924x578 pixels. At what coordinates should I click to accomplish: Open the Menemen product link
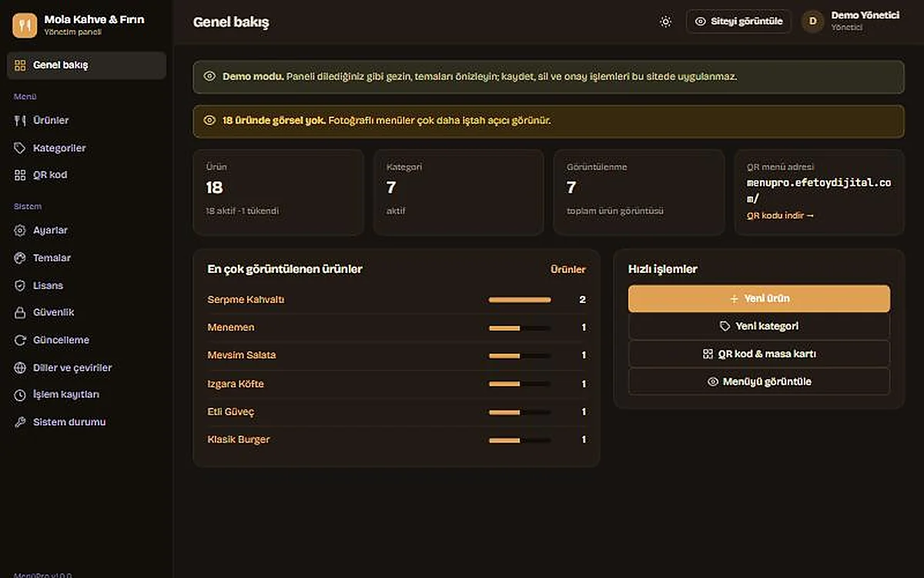click(x=231, y=328)
